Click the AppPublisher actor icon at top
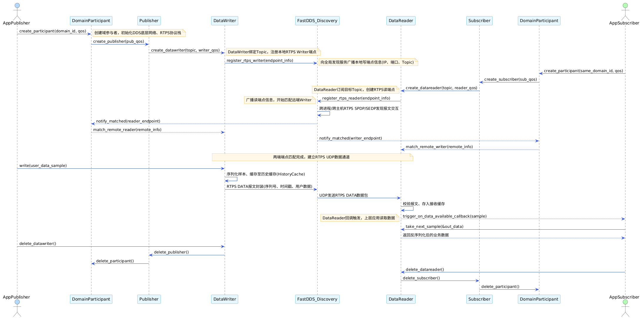The width and height of the screenshot is (644, 320). (x=17, y=11)
